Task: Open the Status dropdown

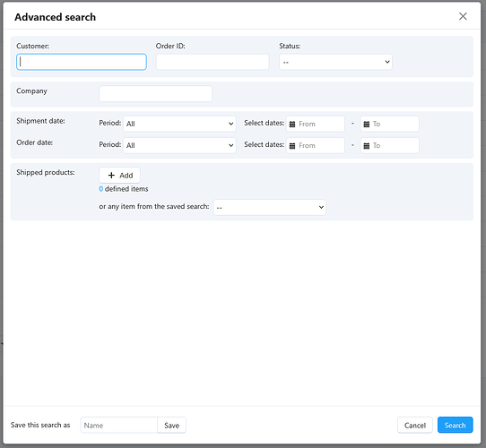Action: click(x=335, y=62)
